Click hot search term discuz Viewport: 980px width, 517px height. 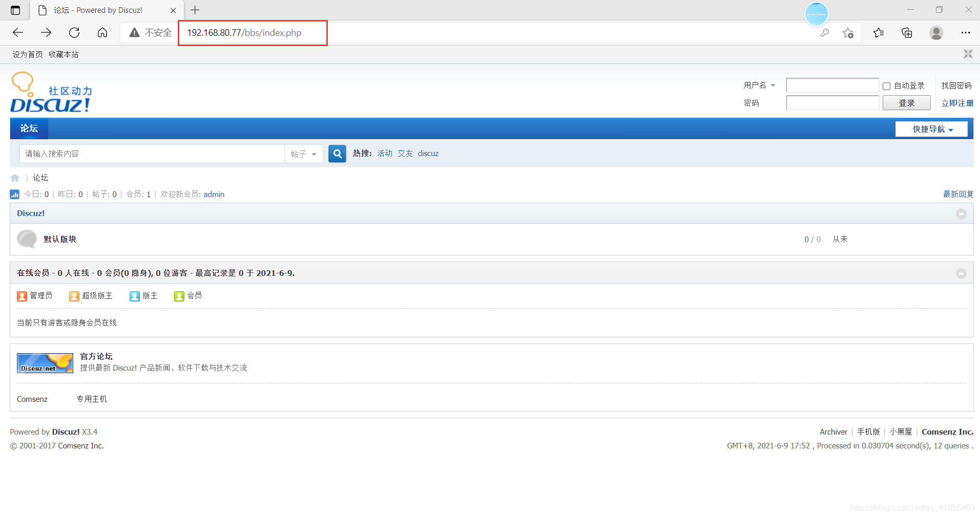428,154
